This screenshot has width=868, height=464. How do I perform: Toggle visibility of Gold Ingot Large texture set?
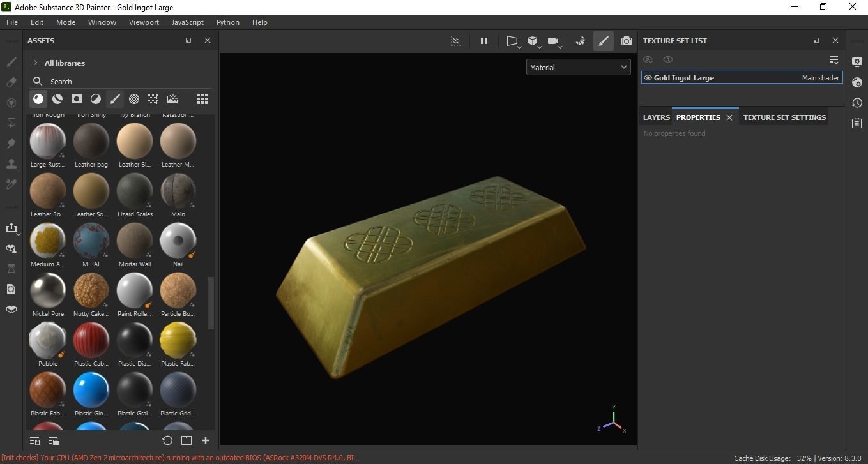coord(648,78)
